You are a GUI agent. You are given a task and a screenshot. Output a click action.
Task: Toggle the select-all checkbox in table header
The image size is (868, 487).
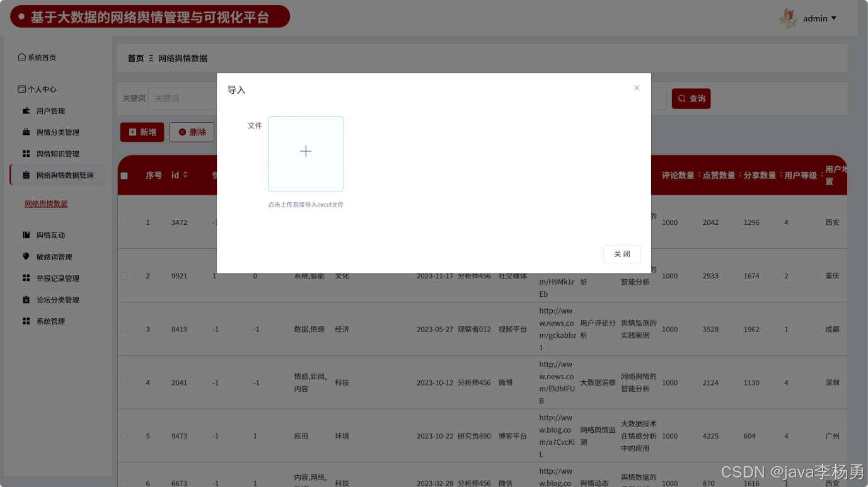124,176
